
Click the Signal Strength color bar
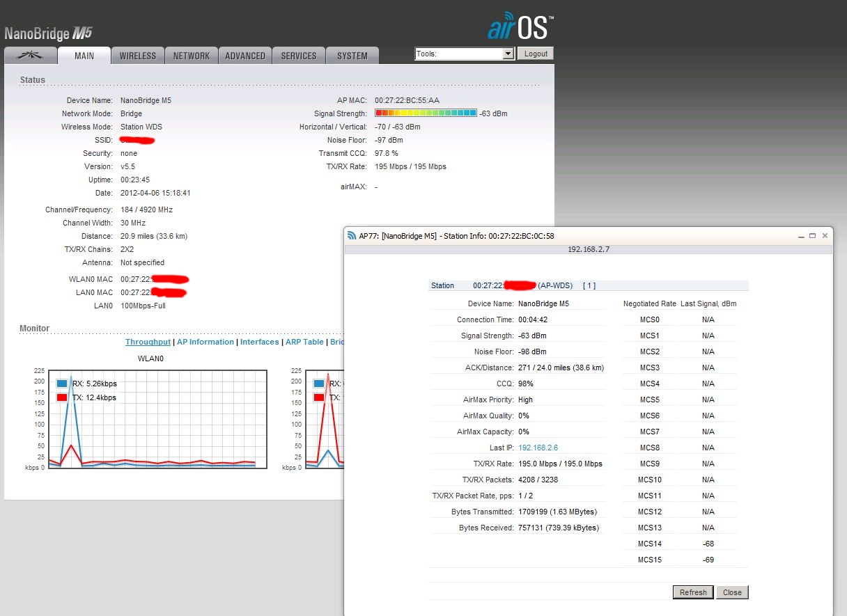click(x=426, y=113)
